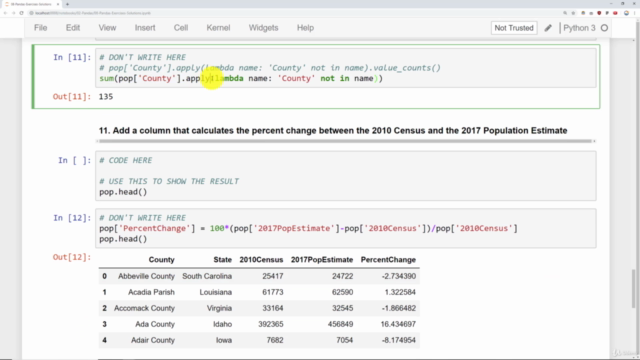Click the 456849 population estimate value
Viewport: 640px width, 360px height.
pyautogui.click(x=340, y=324)
